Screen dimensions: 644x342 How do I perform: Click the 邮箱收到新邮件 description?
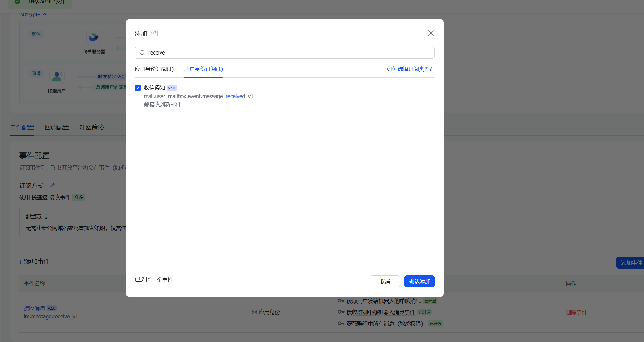[162, 105]
